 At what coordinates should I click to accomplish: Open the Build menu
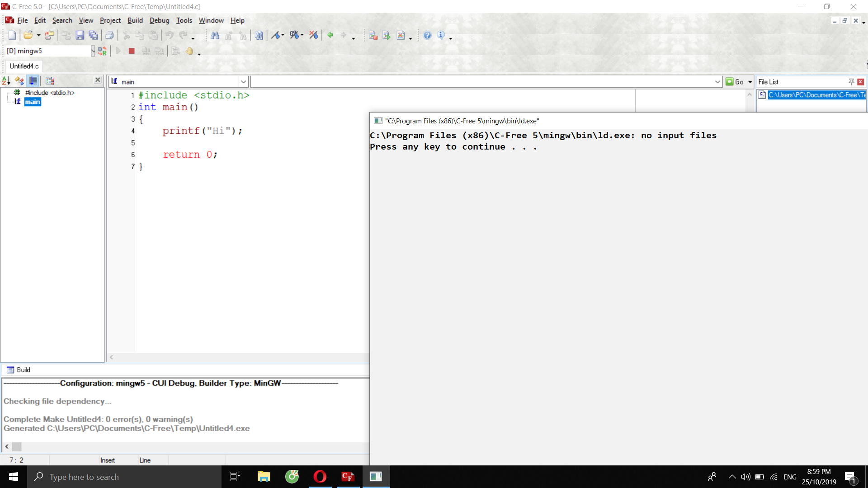pyautogui.click(x=135, y=20)
